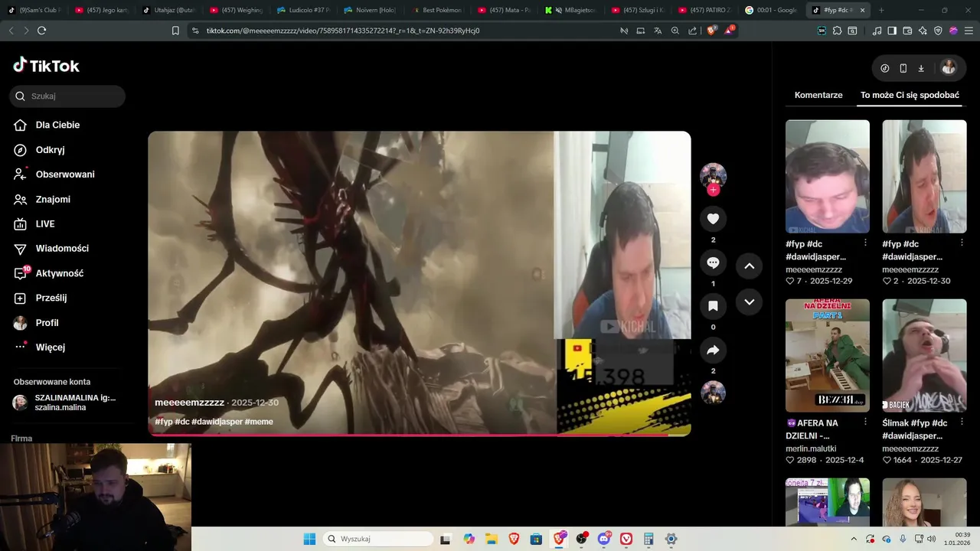
Task: Open options for Ślimak #fyp card
Action: coord(962,422)
